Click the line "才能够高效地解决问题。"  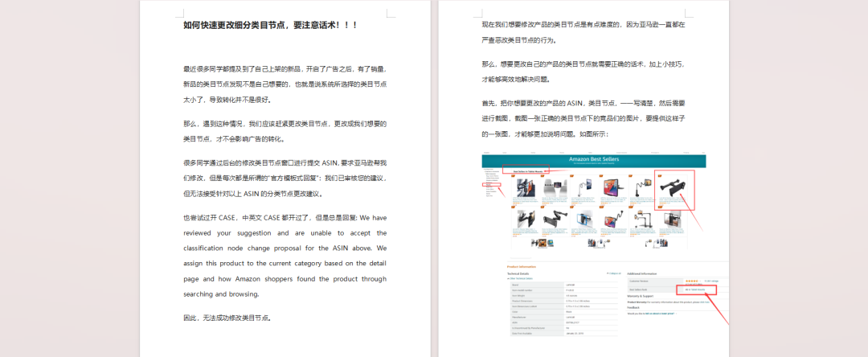516,80
